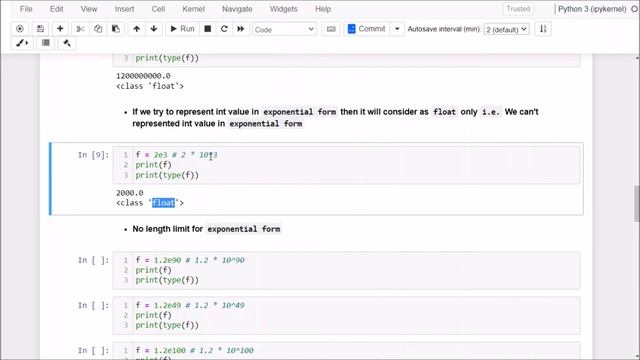Open Autosave interval 2 (default) dropdown
Screen dimensions: 640x360
coord(507,29)
